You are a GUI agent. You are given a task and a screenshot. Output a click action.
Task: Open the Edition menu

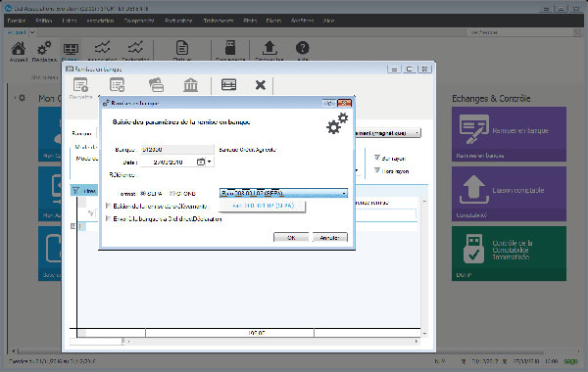[x=44, y=21]
